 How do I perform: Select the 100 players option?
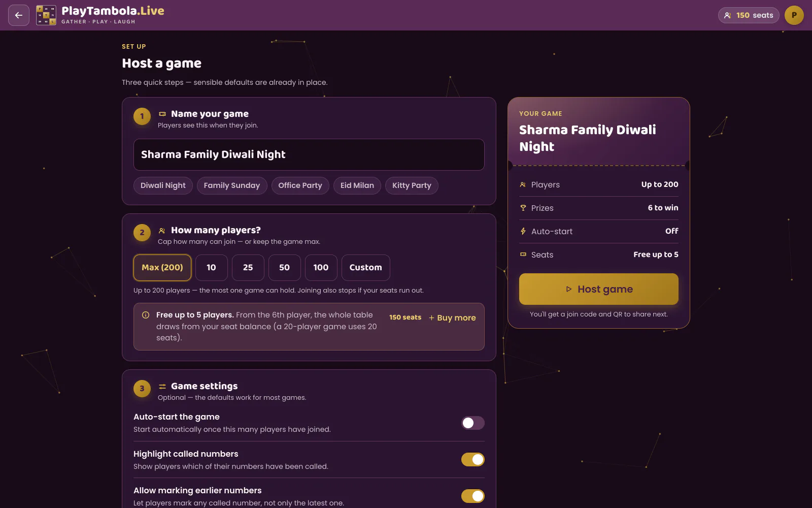[321, 268]
